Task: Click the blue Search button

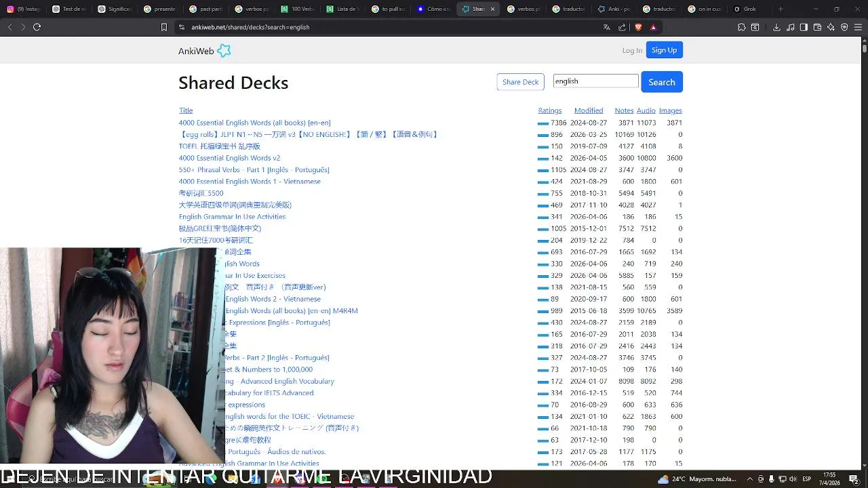Action: pos(661,82)
